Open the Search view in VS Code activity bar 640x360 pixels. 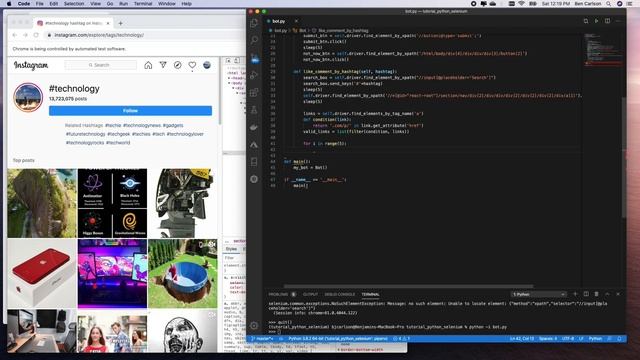(x=254, y=40)
